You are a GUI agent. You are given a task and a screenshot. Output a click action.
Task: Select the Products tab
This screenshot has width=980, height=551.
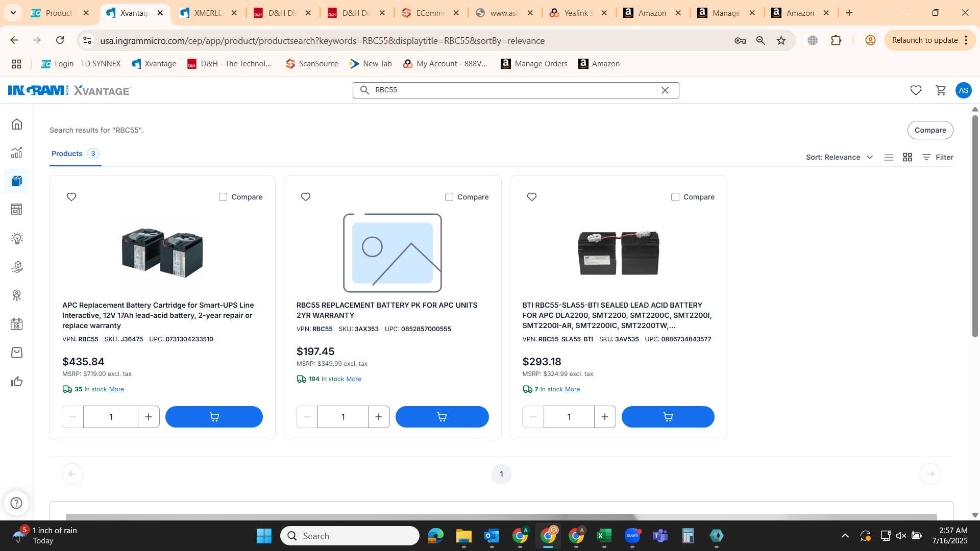click(x=75, y=154)
